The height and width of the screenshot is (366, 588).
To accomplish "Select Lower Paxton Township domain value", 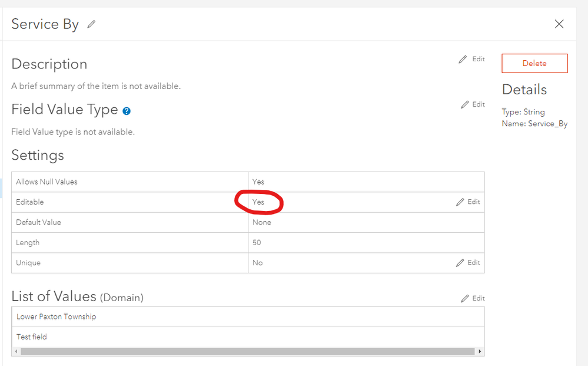I will pos(57,316).
